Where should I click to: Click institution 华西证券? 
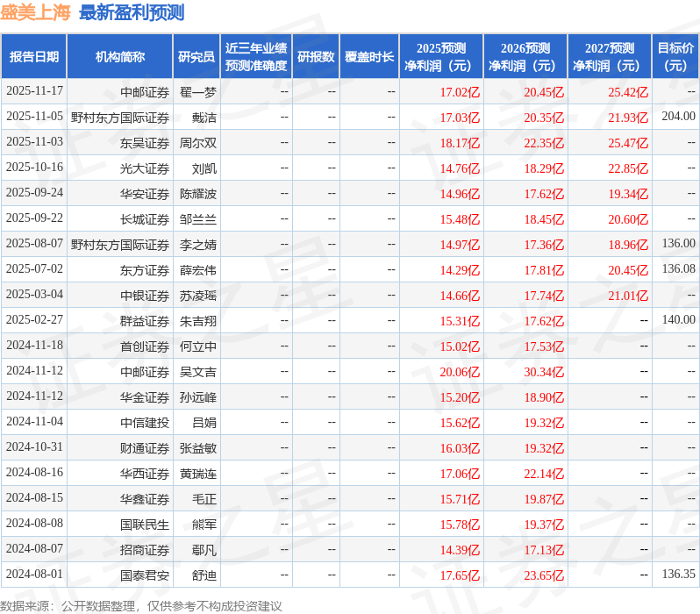tap(145, 475)
